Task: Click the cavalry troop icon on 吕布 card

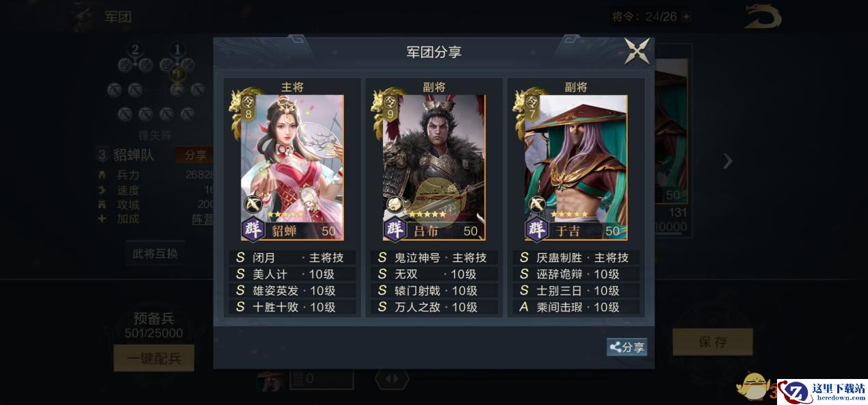Action: click(395, 204)
